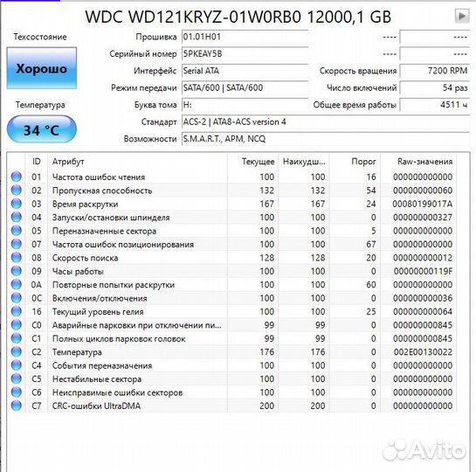This screenshot has height=472, width=476.
Task: Select the Переназначенные сектора attribute name
Action: pos(104,231)
